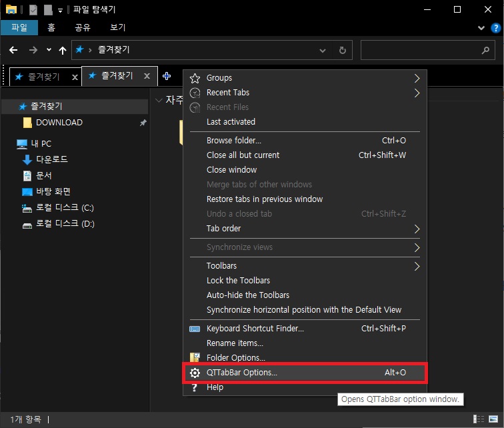Click Close window in context menu
This screenshot has height=428, width=504.
click(x=305, y=169)
